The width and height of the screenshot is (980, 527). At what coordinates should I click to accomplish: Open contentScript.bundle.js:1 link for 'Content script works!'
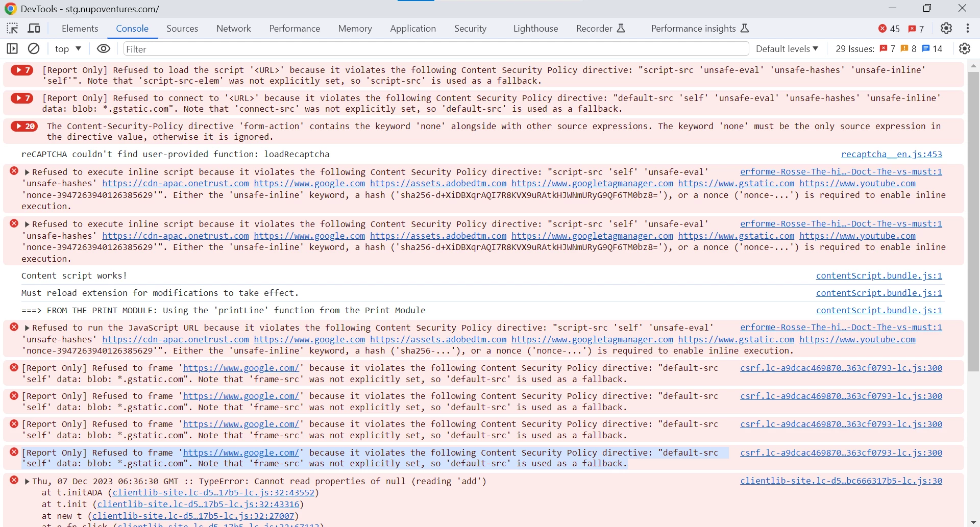(879, 276)
